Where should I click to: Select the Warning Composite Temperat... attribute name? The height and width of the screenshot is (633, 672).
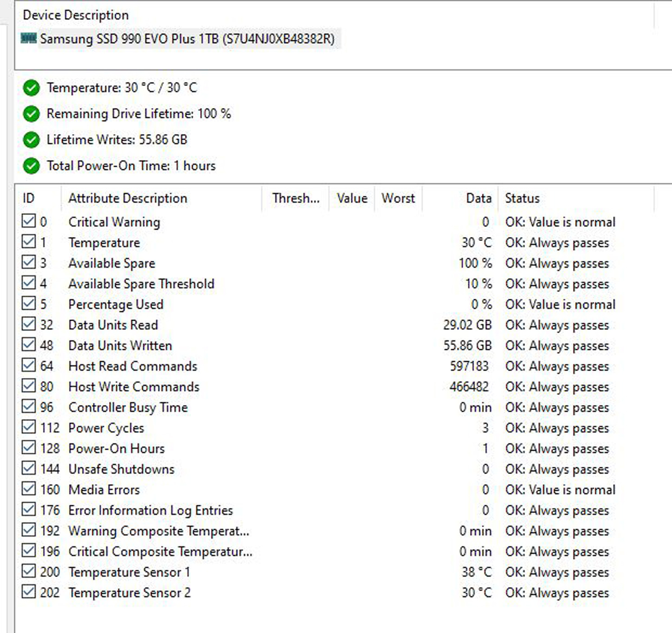click(x=159, y=532)
